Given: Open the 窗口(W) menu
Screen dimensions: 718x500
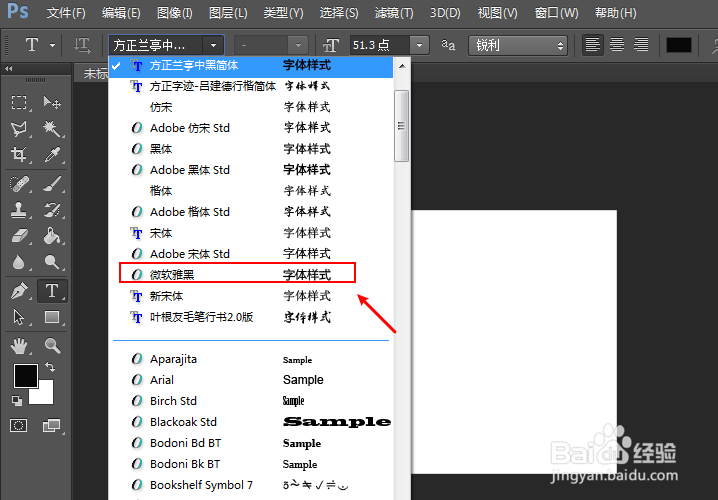Looking at the screenshot, I should pyautogui.click(x=556, y=12).
